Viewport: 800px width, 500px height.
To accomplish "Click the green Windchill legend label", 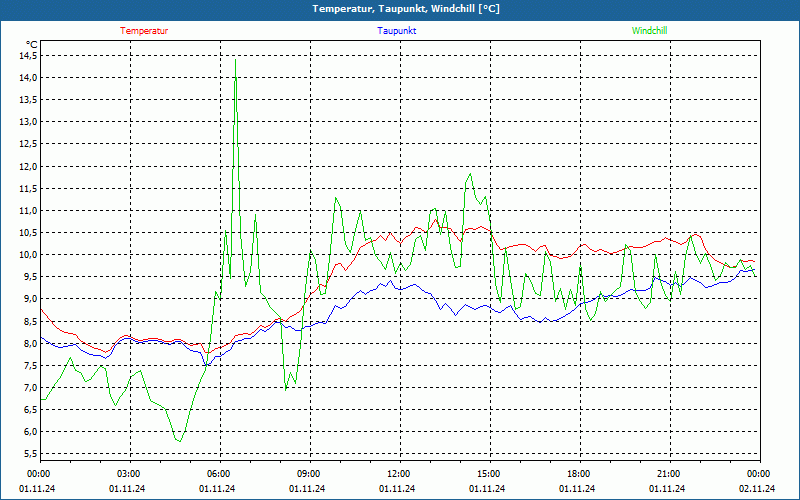I will (x=649, y=31).
